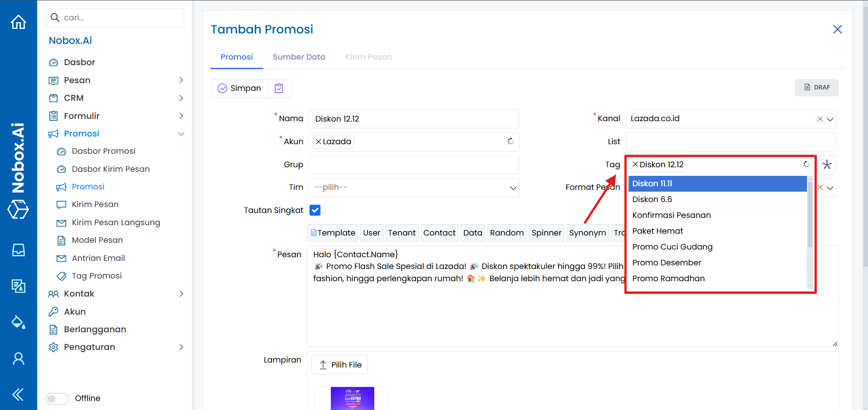Click the Simpan button
868x410 pixels.
[x=239, y=88]
